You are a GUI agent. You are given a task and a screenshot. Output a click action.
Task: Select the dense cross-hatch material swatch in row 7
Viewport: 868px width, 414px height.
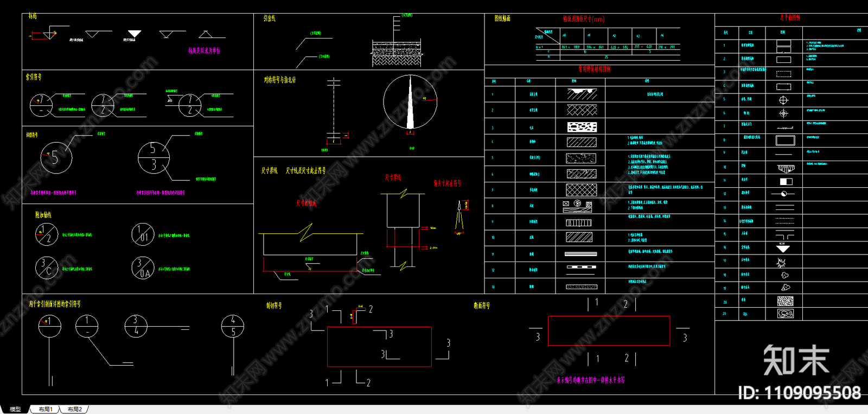582,190
